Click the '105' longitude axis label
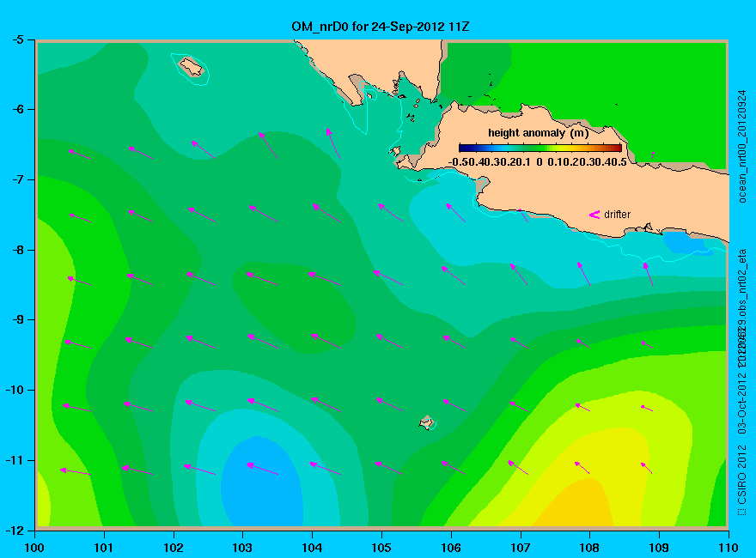 [x=381, y=548]
